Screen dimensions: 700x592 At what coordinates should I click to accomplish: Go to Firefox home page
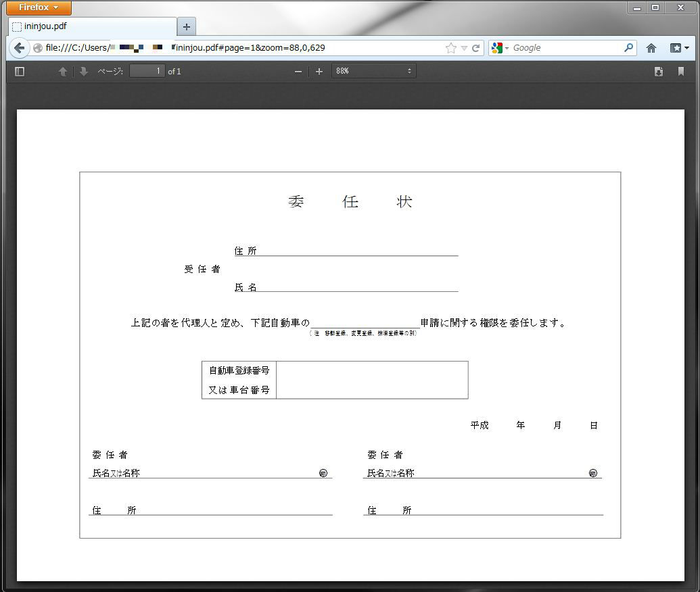[x=651, y=48]
